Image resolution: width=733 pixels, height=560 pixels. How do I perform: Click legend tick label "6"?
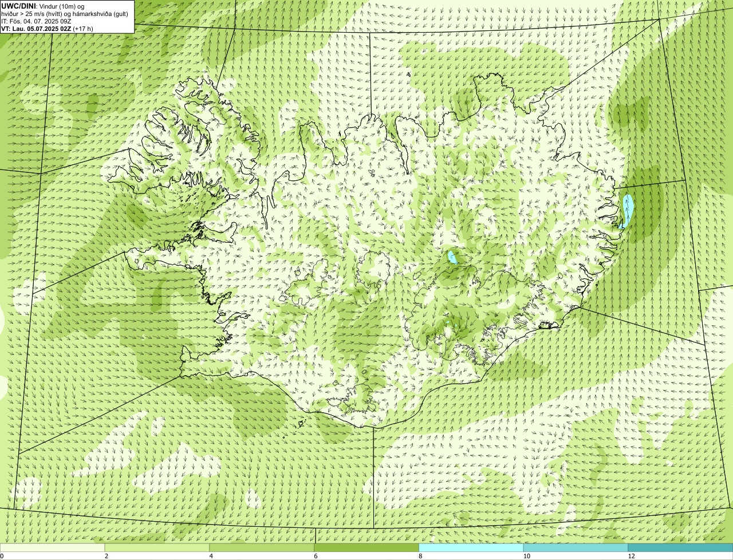315,556
